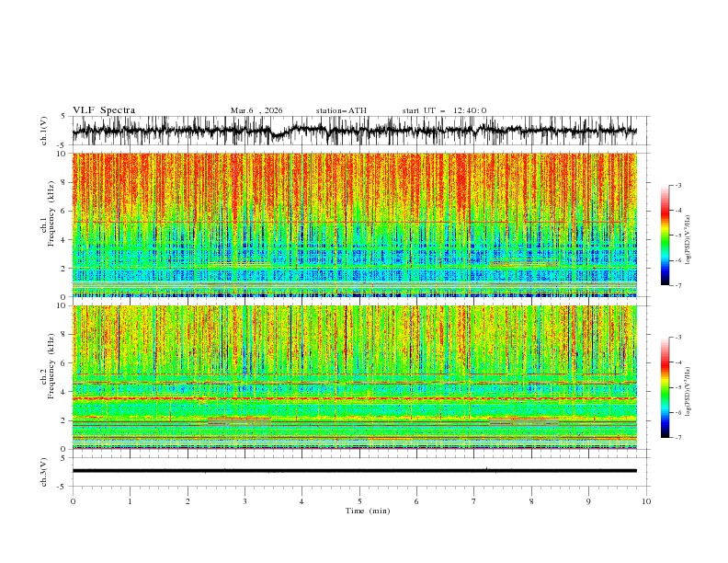The image size is (728, 563).
Task: Select the "start UT = 12:40:0" text
Action: (444, 110)
